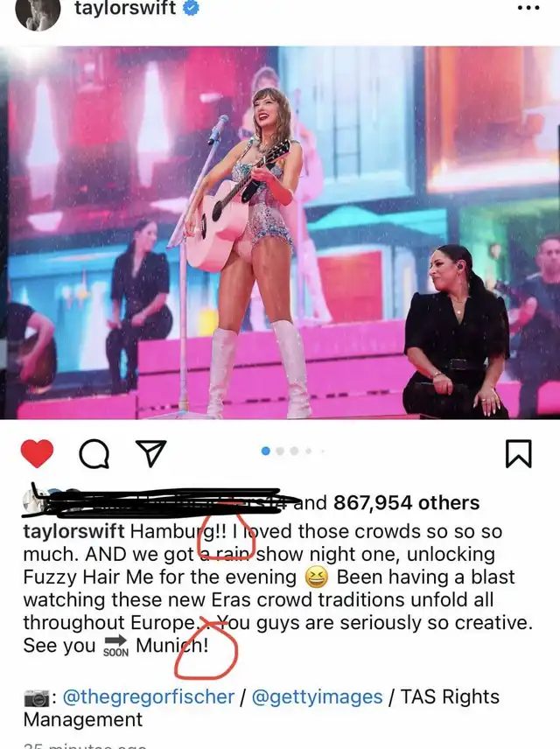Jump to the second carousel dot
The image size is (560, 749).
pos(281,451)
